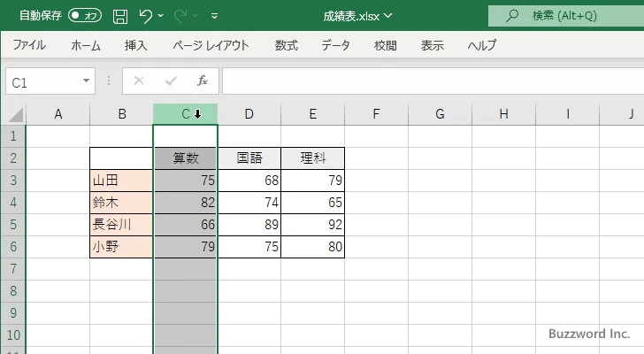Click the Cancel X formula icon

(x=139, y=81)
